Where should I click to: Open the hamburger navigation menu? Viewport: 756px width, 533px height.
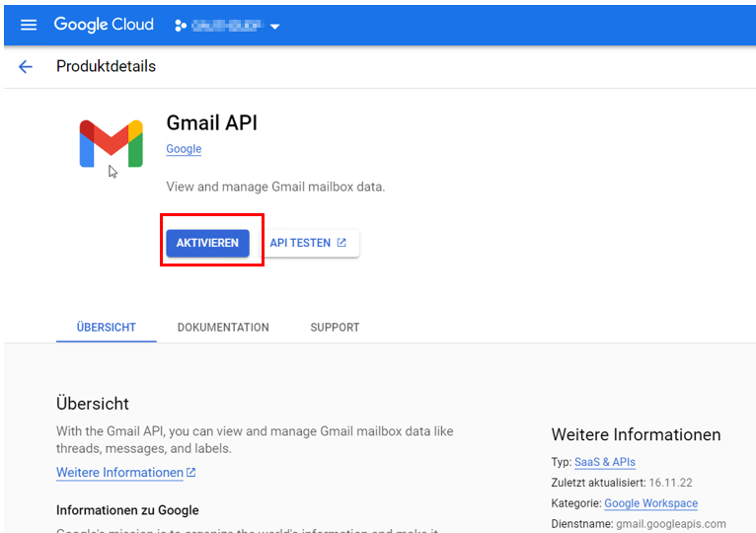click(29, 25)
